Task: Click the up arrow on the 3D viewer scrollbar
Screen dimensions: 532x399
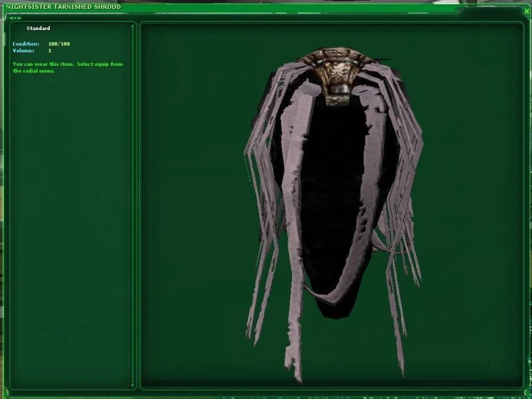Action: click(x=521, y=26)
